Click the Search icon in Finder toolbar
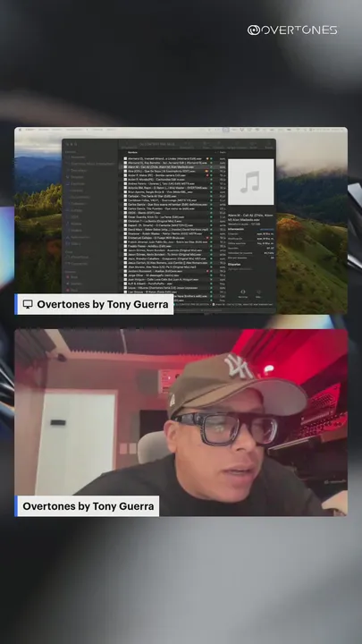362x644 pixels. pyautogui.click(x=269, y=144)
